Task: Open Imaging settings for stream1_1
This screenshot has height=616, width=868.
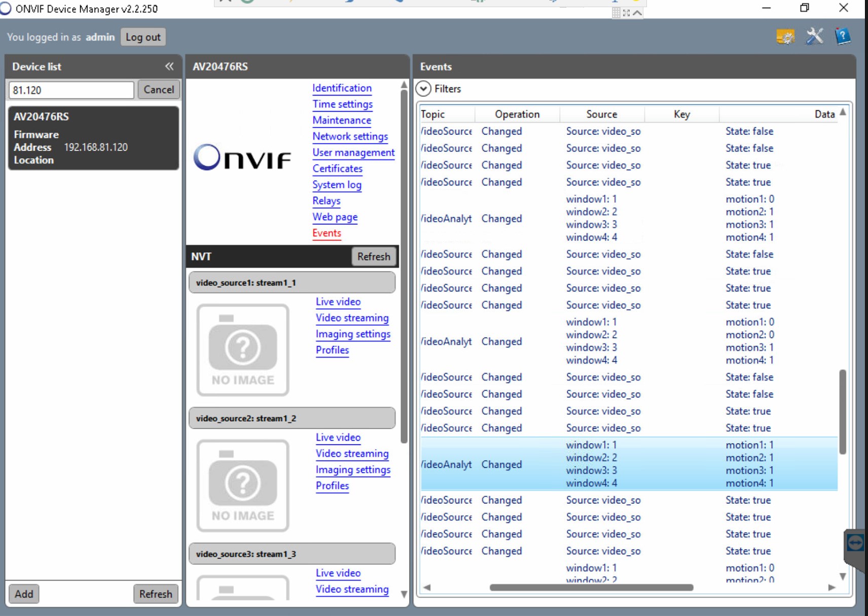Action: pos(353,334)
